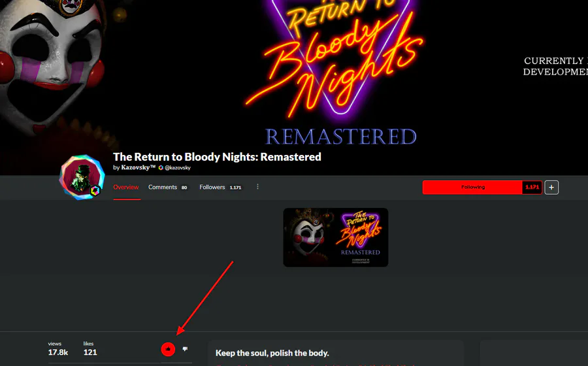Switch to the Comments tab
The width and height of the screenshot is (588, 366).
coord(163,187)
